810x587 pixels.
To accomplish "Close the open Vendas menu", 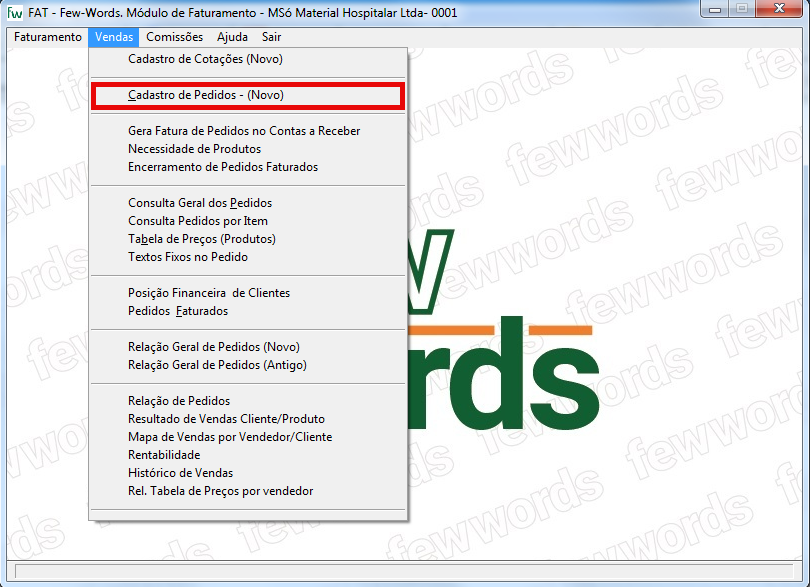I will click(x=114, y=37).
